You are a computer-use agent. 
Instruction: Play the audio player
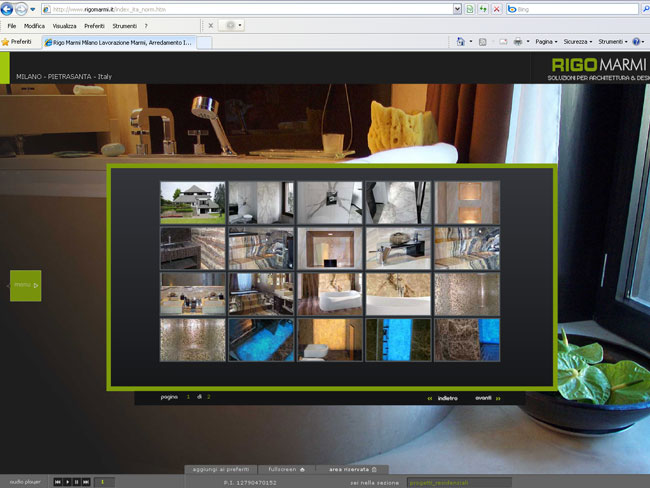[67, 482]
